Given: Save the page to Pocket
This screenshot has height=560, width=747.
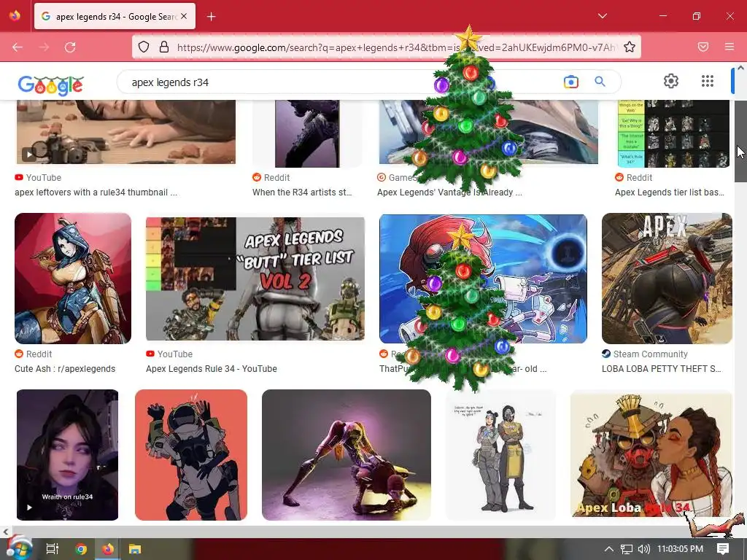Looking at the screenshot, I should 703,47.
